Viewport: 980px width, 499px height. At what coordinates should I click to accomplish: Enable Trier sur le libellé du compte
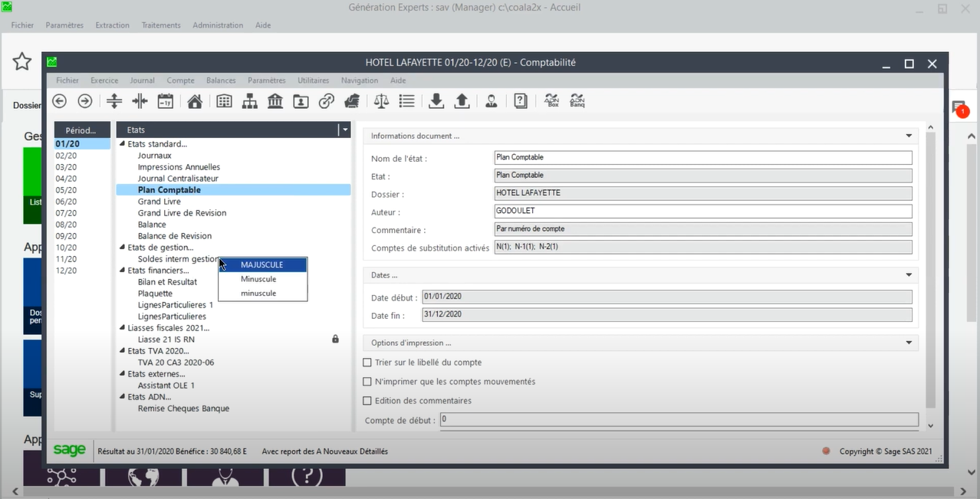tap(367, 363)
